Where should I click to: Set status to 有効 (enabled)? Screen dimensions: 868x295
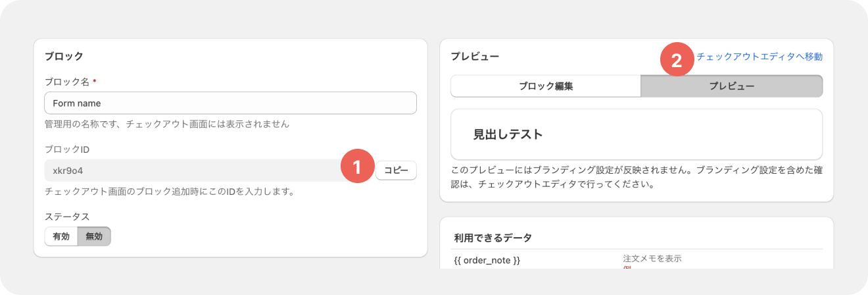tap(61, 236)
